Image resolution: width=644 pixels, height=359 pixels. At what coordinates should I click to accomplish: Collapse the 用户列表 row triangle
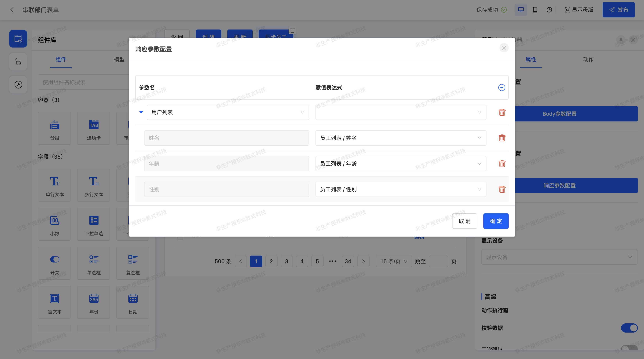tap(141, 112)
